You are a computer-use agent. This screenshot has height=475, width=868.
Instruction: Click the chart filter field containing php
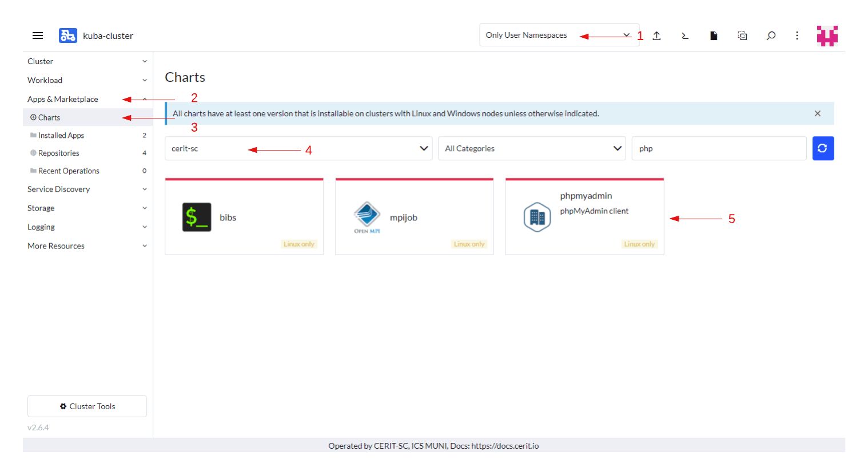(x=718, y=148)
